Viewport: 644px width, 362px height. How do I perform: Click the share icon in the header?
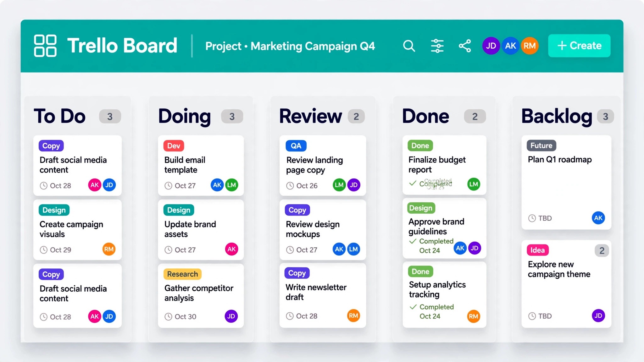click(x=465, y=46)
